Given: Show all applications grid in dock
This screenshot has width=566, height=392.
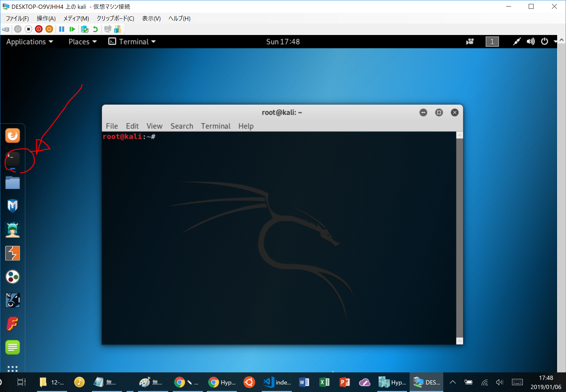Looking at the screenshot, I should click(13, 368).
